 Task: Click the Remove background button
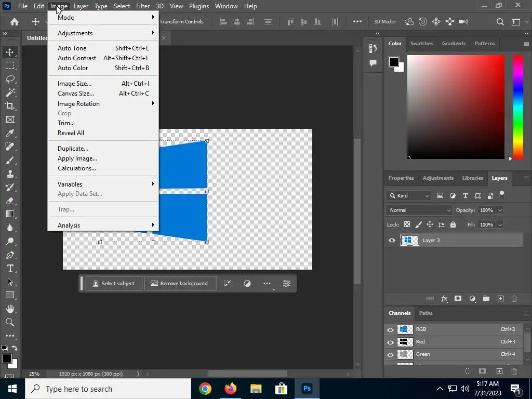[x=180, y=283]
